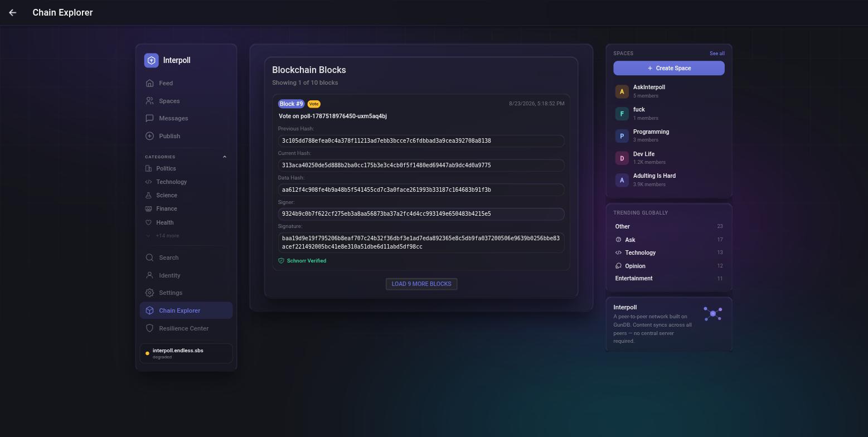The image size is (868, 437).
Task: Click the Interpoll logo icon
Action: (x=151, y=60)
